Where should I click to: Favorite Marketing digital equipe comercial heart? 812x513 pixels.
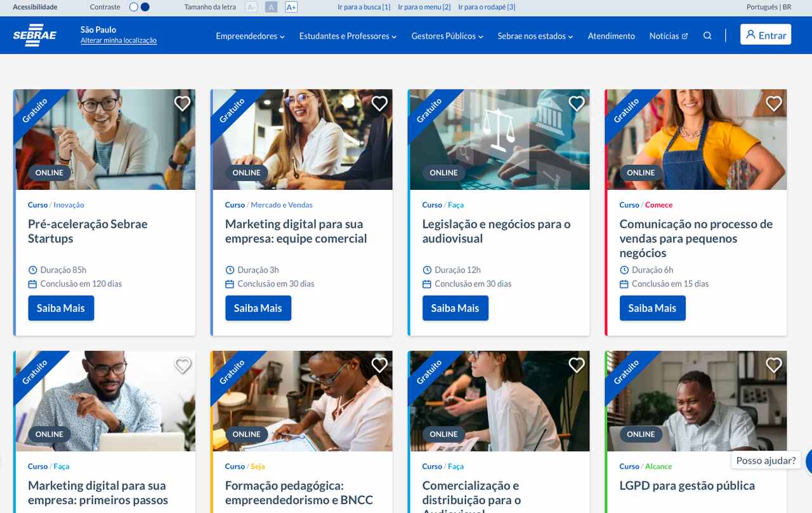[379, 103]
